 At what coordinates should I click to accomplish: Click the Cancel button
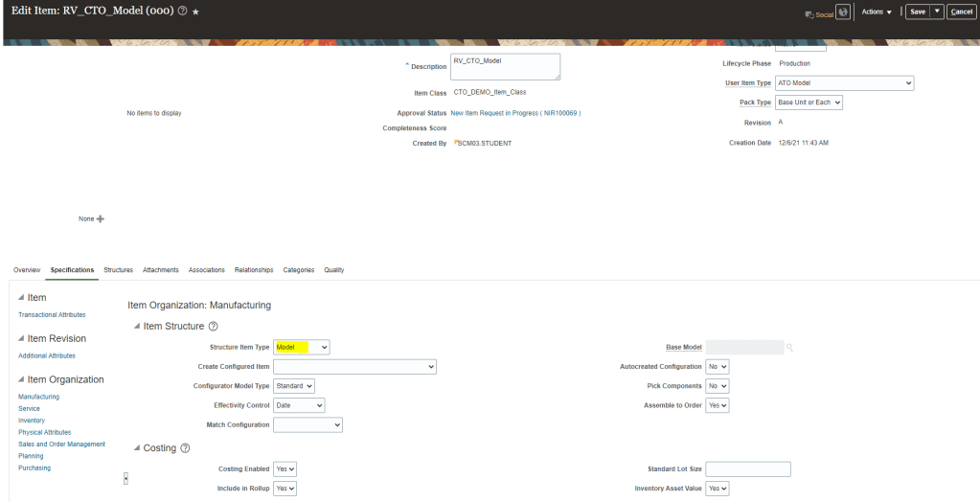click(960, 11)
